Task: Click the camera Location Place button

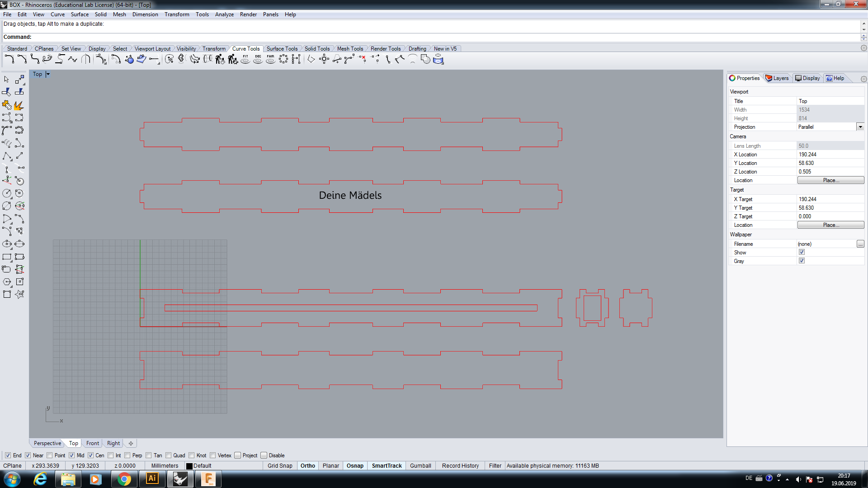Action: [x=830, y=180]
